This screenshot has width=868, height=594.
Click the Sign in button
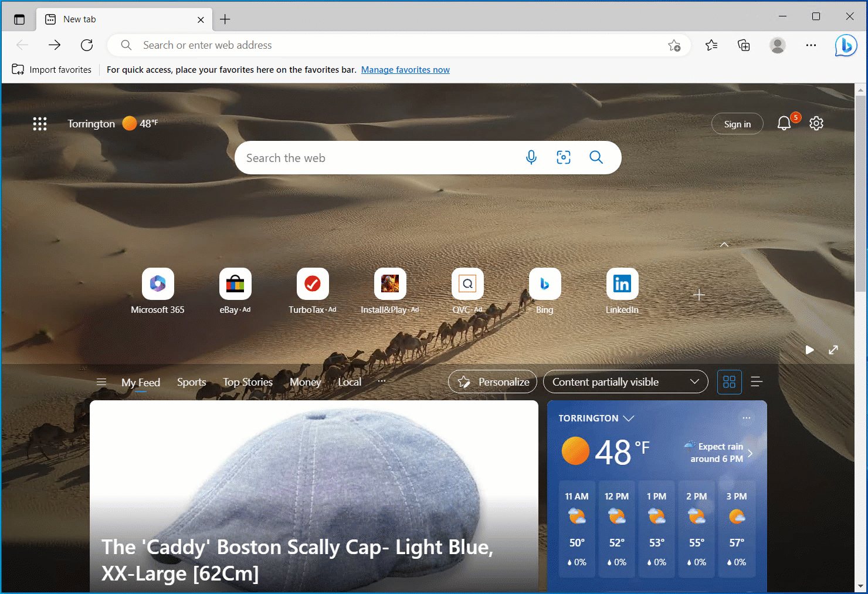point(737,124)
